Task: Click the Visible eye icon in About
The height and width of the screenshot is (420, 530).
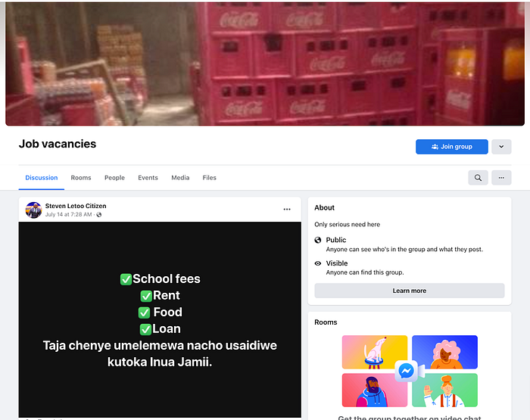Action: tap(318, 263)
